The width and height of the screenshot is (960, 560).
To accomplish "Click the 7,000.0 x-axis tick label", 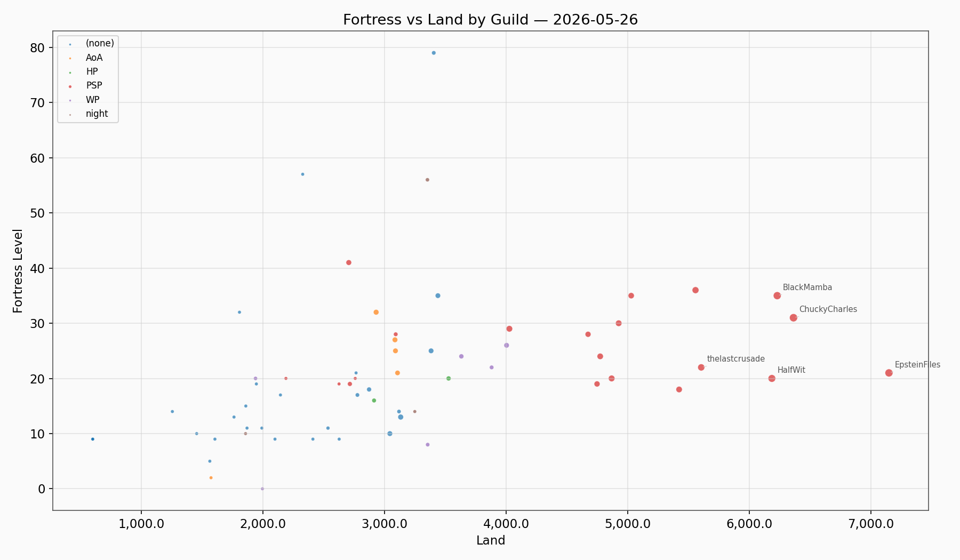I will point(871,524).
